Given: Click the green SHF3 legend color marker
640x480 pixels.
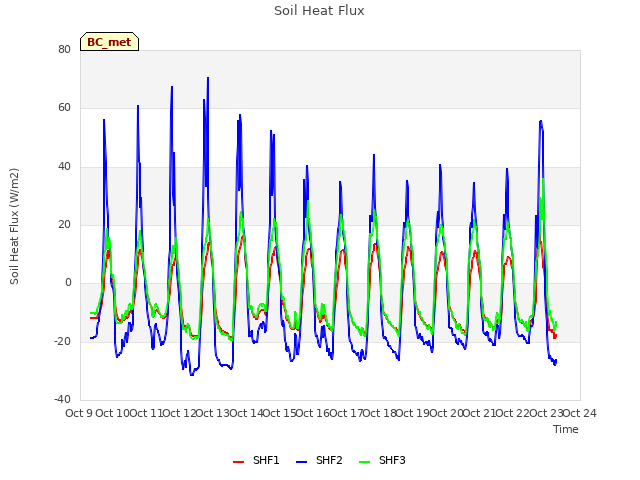Looking at the screenshot, I should [364, 462].
